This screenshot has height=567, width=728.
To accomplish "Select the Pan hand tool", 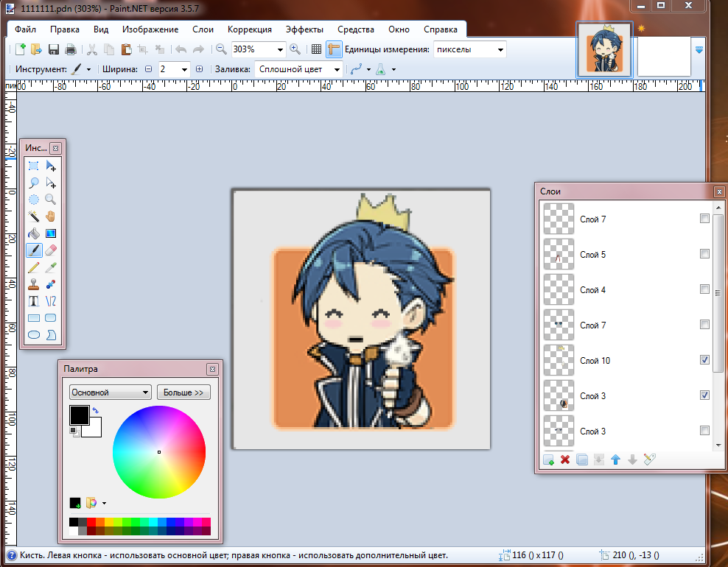I will point(51,216).
